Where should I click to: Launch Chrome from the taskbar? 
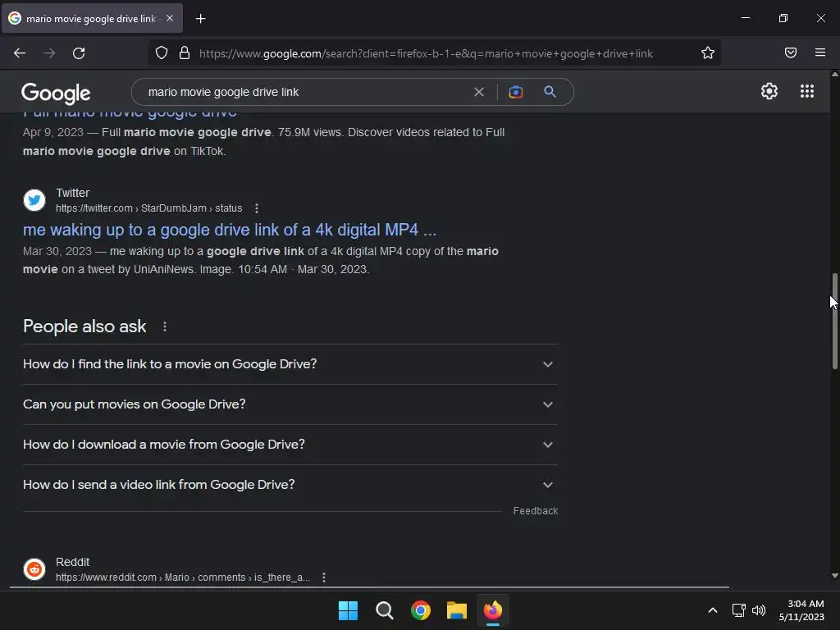(x=421, y=610)
